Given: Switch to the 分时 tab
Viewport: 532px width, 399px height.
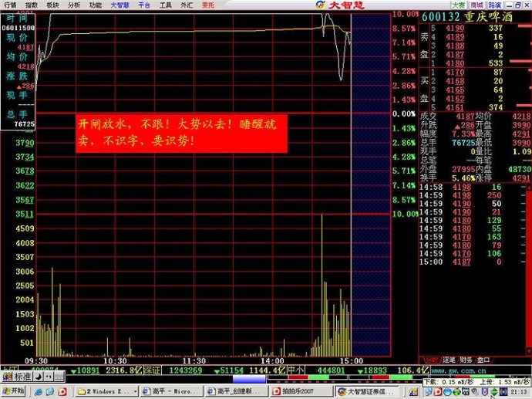Looking at the screenshot, I should coord(430,360).
